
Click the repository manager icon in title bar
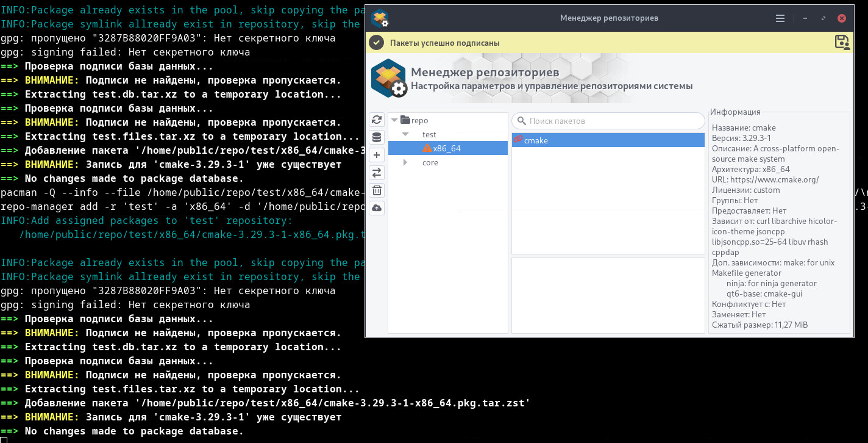coord(380,18)
